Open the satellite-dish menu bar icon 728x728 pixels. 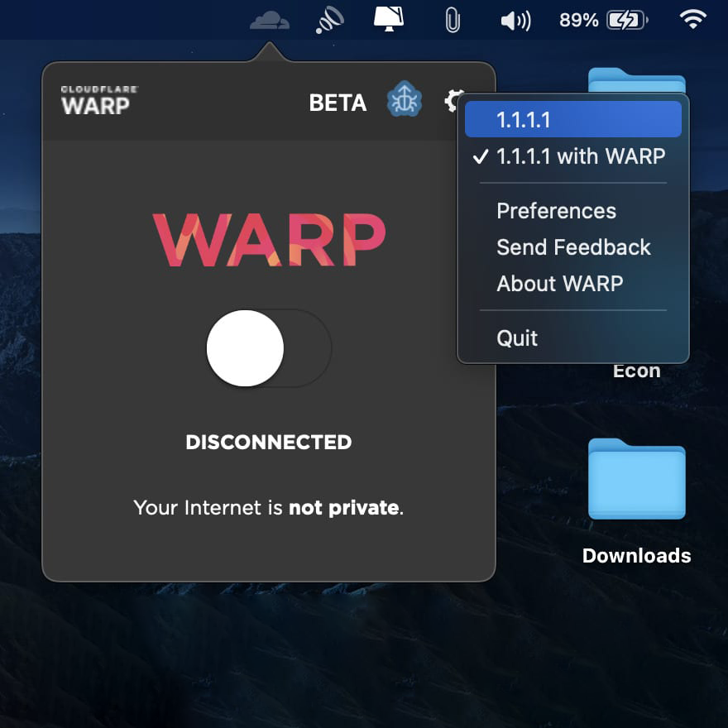[329, 20]
